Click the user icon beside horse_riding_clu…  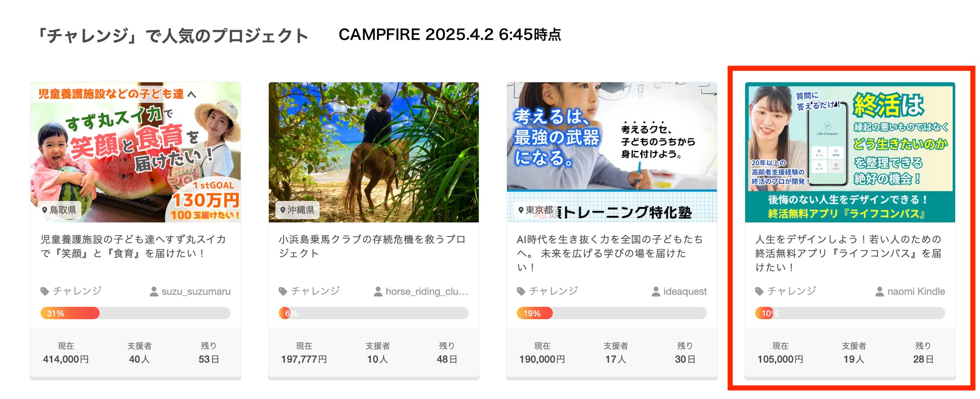point(378,291)
